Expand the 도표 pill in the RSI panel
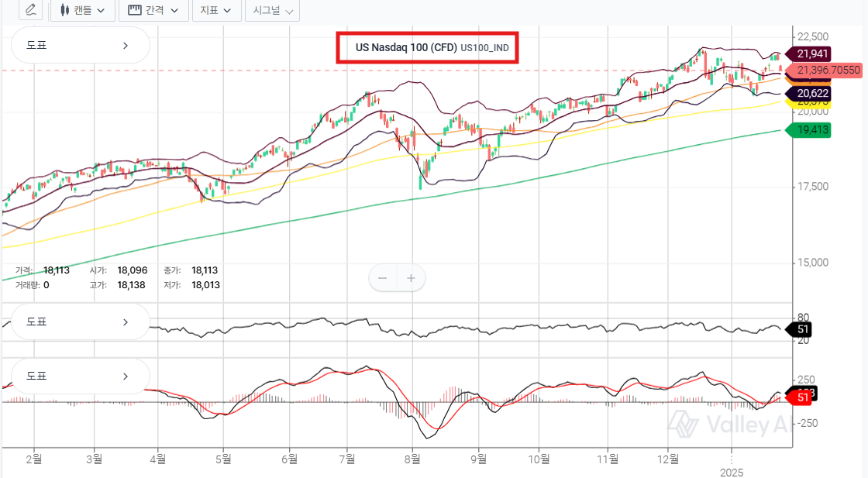868x478 pixels. 79,322
